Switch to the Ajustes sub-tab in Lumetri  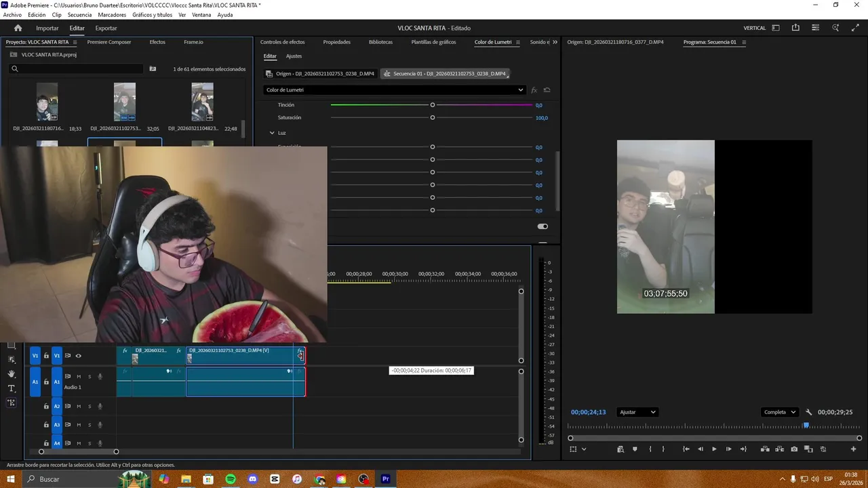click(294, 56)
